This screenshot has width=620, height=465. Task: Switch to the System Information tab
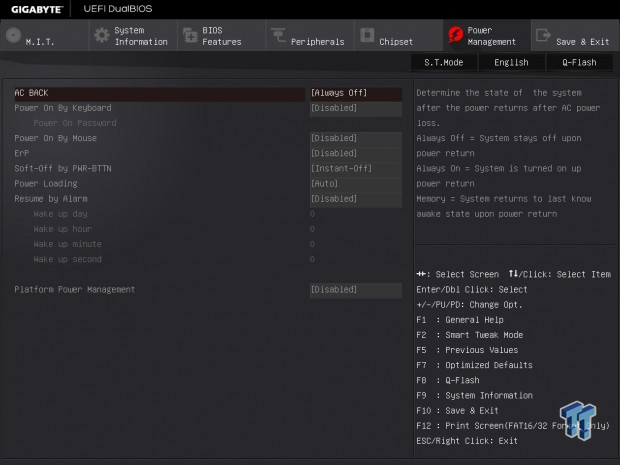[x=133, y=36]
